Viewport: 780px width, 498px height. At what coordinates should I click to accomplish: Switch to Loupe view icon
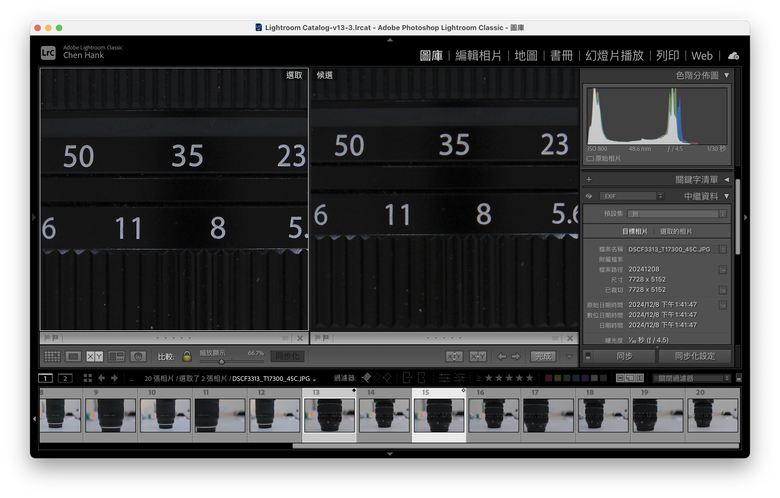[x=73, y=356]
